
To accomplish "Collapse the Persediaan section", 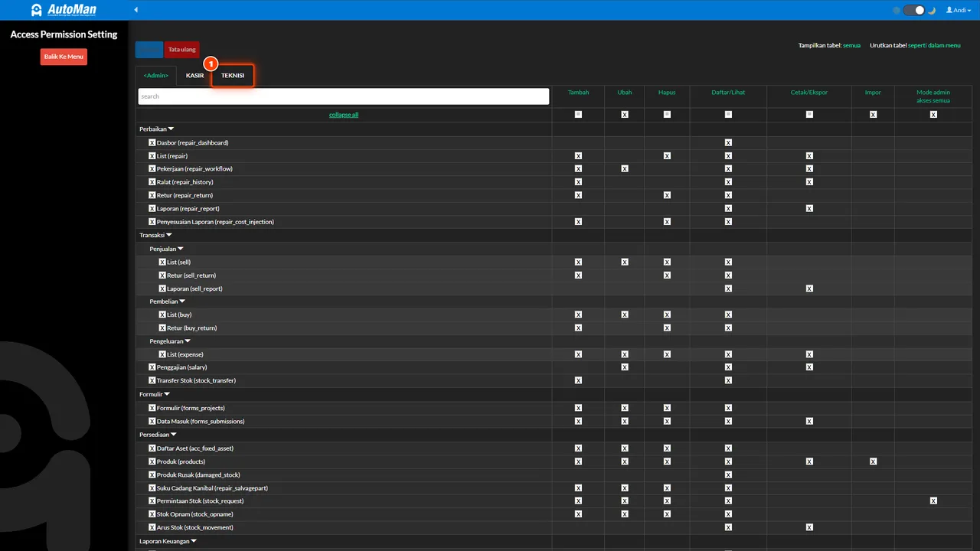I will [x=158, y=435].
